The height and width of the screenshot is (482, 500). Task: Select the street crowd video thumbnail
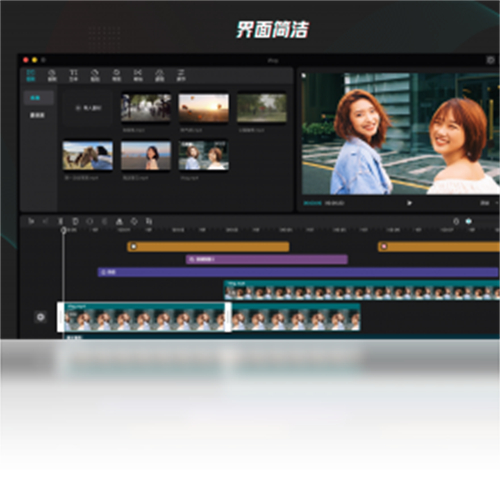[x=146, y=108]
